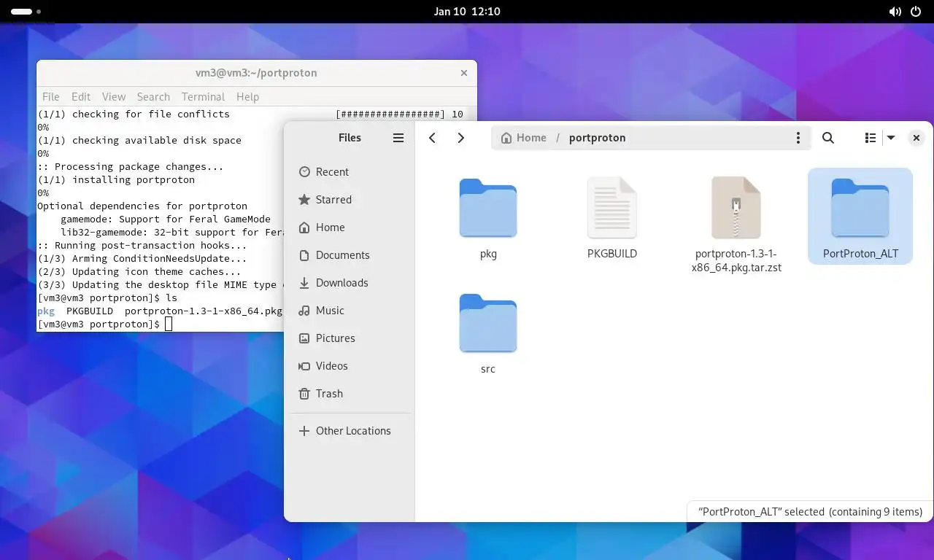Go back with the left arrow in Files

[432, 138]
